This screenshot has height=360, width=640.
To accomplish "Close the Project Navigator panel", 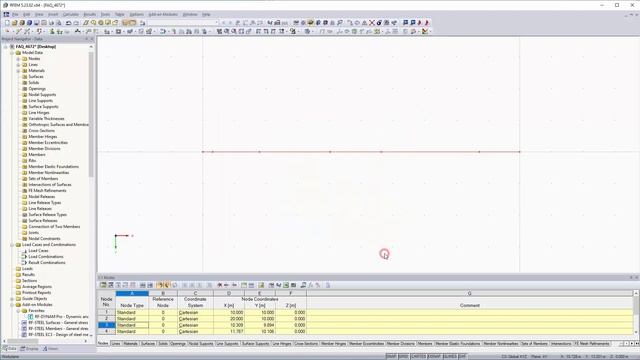I will [92, 39].
